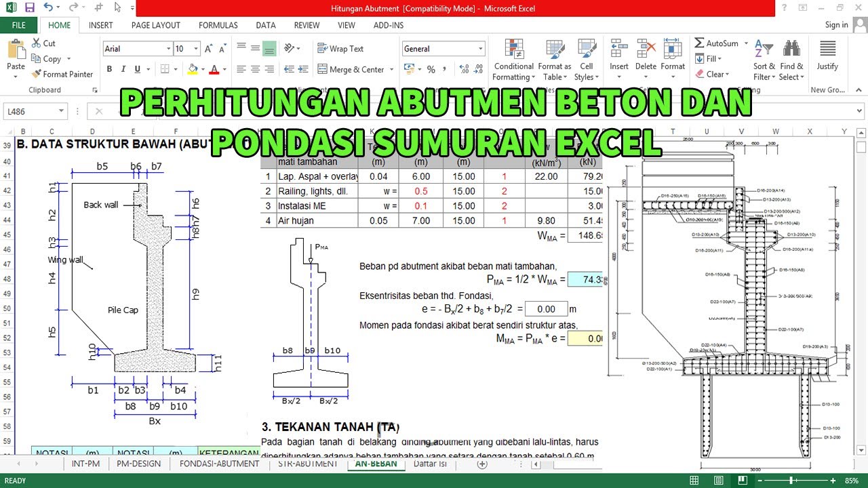Click the Delete cells icon
The image size is (868, 488).
[646, 49]
